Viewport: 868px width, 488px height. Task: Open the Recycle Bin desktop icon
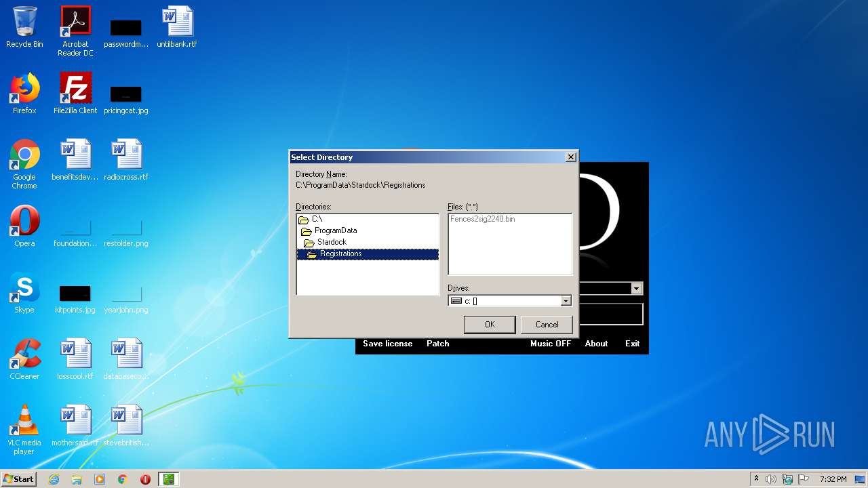tap(24, 27)
